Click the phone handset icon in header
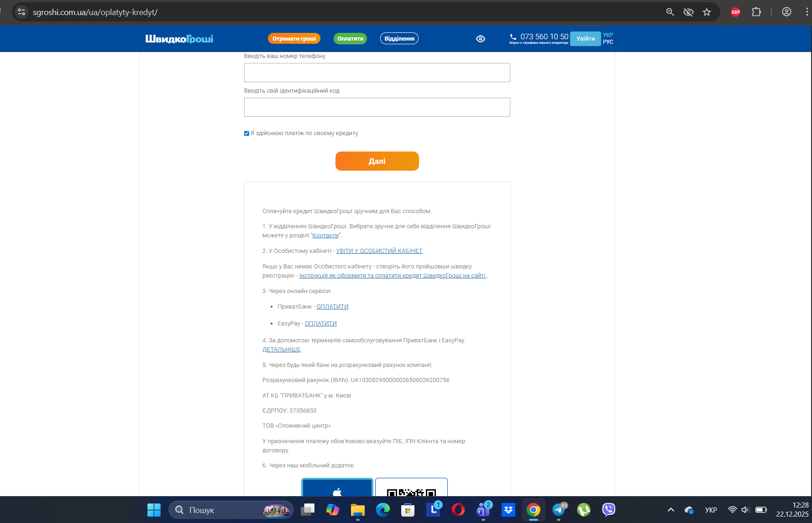 513,37
